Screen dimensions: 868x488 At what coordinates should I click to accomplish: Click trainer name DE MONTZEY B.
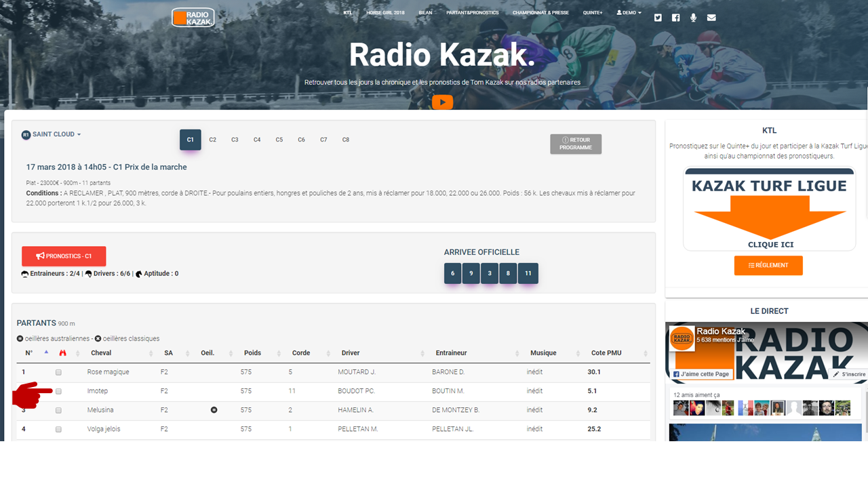point(456,410)
